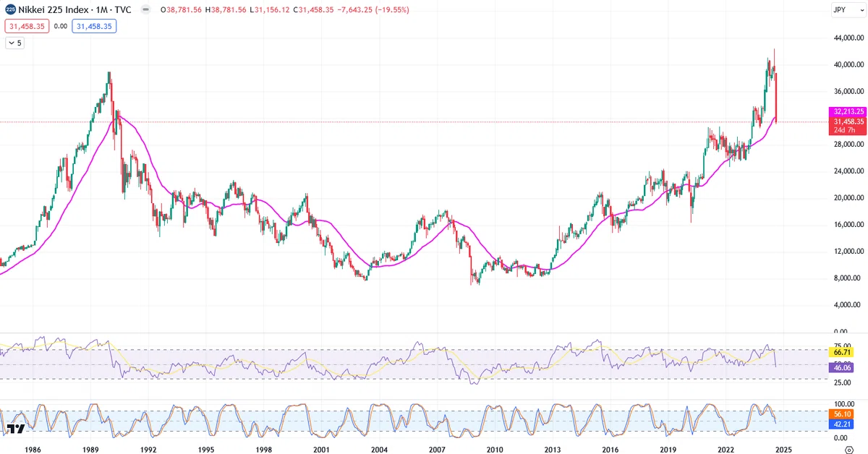
Task: Click the 2007 label on time axis
Action: tap(436, 449)
